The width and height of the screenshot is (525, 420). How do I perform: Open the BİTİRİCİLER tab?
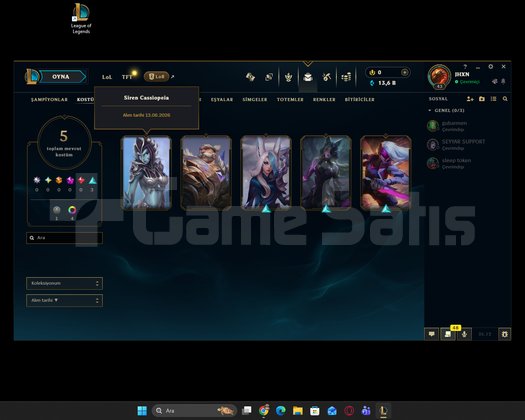(x=360, y=99)
